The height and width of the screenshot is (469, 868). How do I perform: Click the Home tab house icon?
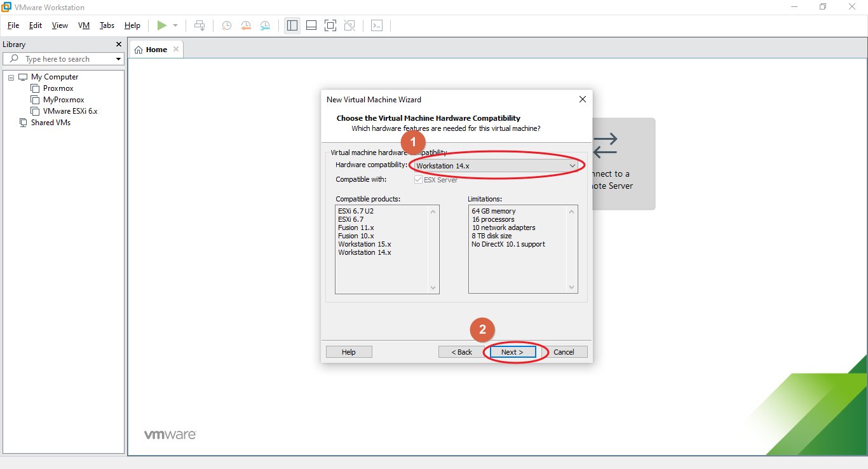point(139,50)
